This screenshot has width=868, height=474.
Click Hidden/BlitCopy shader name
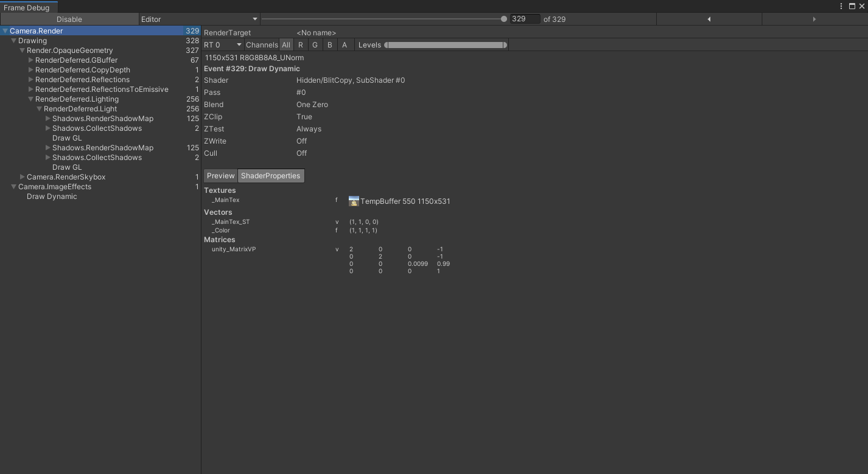click(351, 80)
